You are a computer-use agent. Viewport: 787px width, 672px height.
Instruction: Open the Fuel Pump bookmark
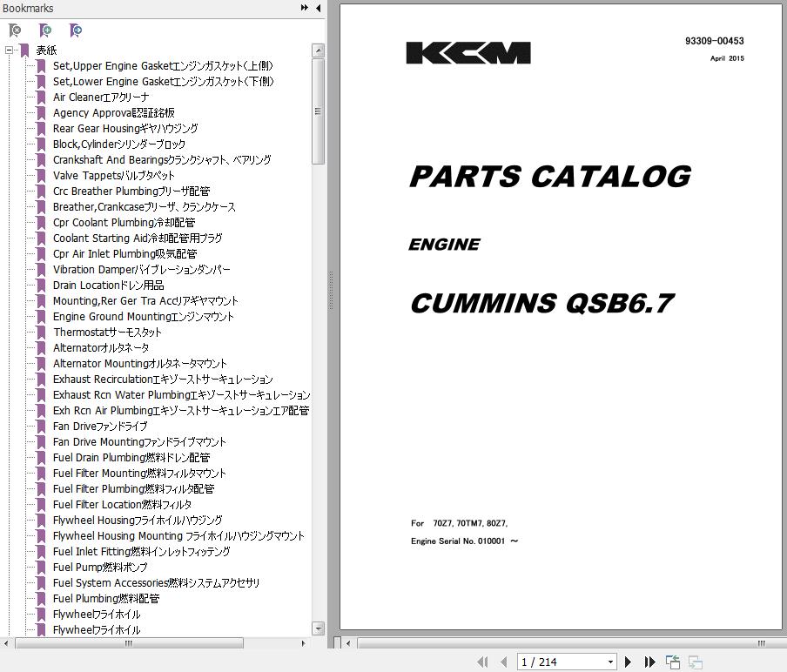100,568
